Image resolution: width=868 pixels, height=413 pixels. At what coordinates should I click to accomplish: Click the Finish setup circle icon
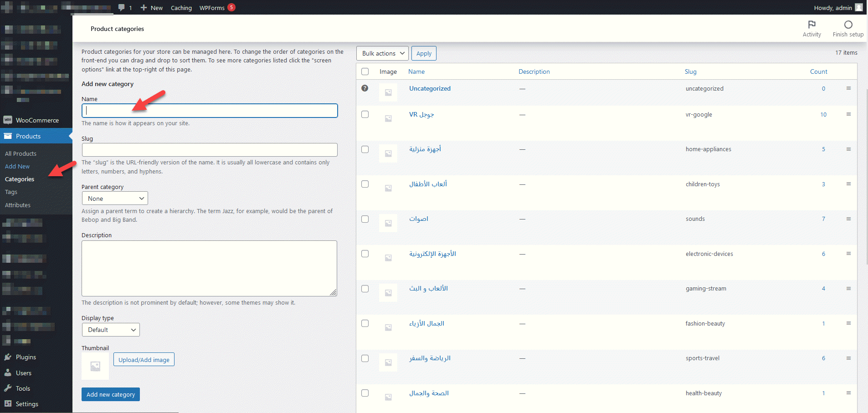tap(848, 25)
